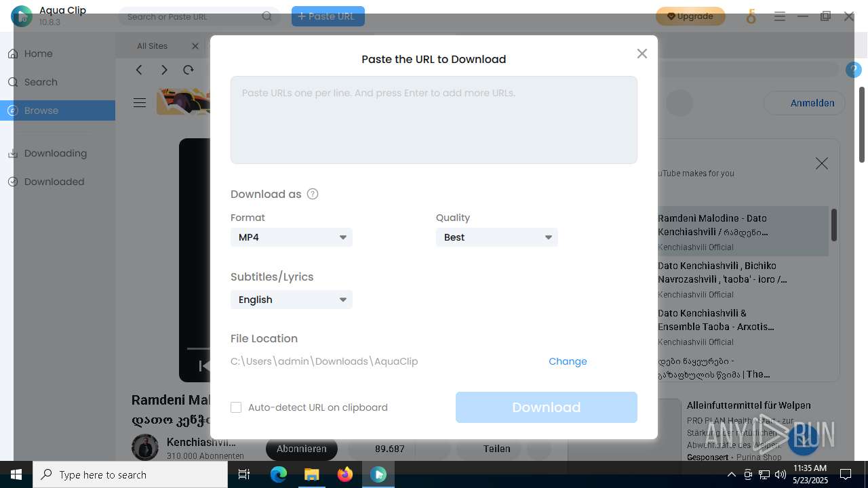Click the Kenchiashvili channel avatar

point(145,448)
